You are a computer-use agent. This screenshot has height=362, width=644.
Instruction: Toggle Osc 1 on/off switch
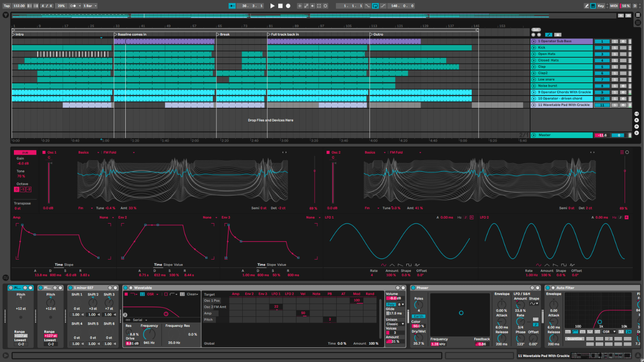(44, 152)
